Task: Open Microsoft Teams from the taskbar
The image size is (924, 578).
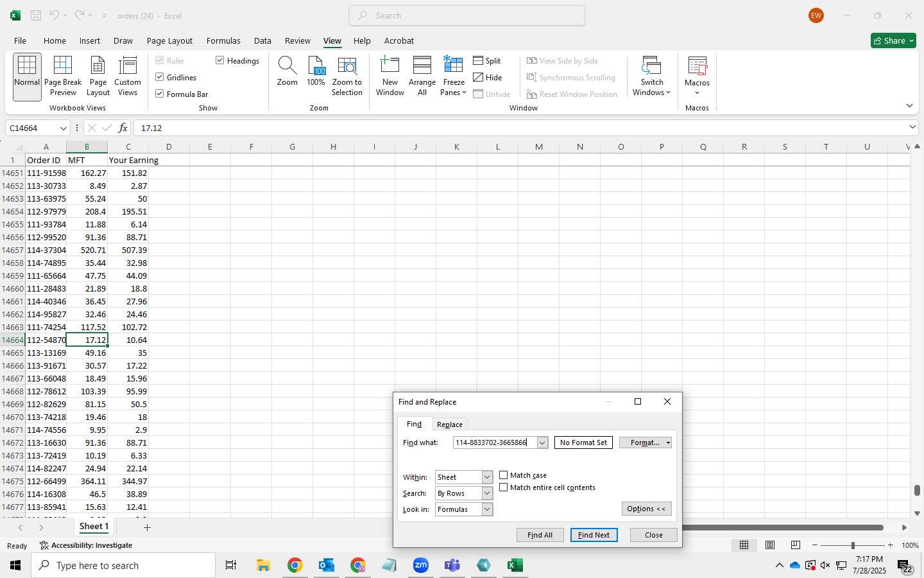Action: pyautogui.click(x=452, y=565)
